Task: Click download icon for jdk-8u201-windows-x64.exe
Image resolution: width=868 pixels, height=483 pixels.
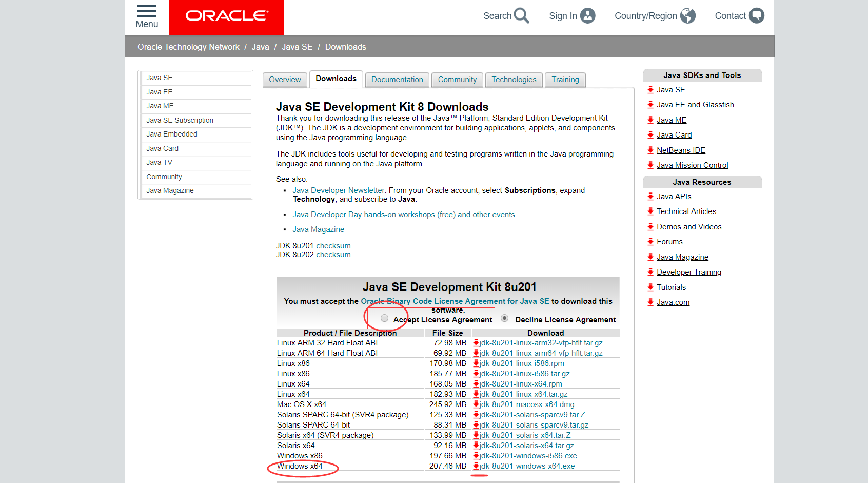Action: coord(476,466)
